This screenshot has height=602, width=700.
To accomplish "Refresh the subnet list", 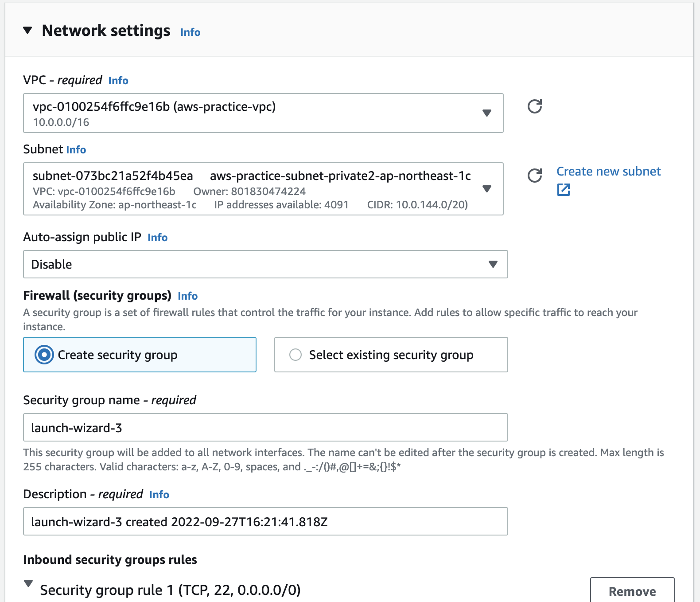I will (535, 176).
